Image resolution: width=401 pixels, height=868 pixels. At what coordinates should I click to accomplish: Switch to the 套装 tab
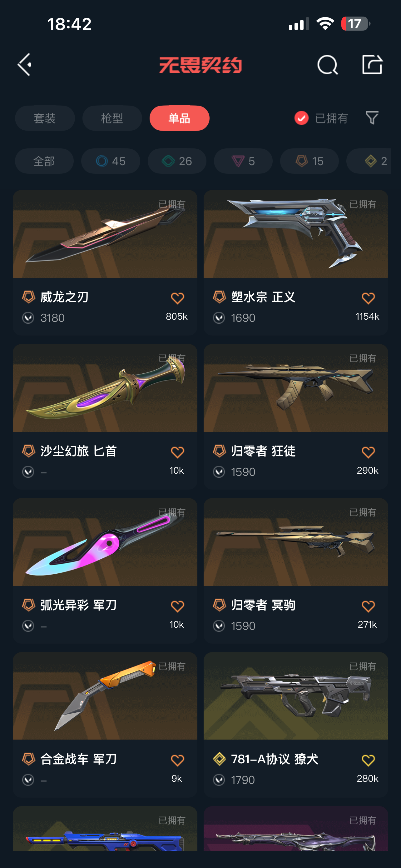(x=45, y=118)
